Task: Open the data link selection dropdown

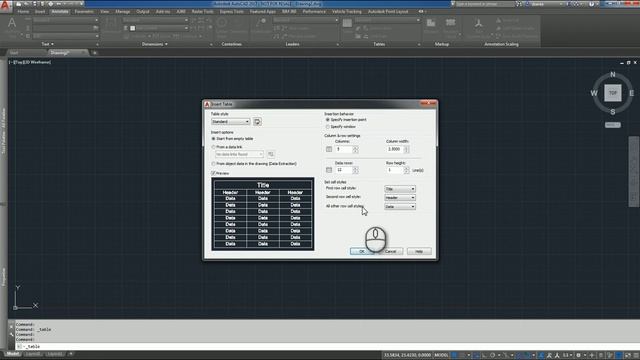Action: coord(239,154)
